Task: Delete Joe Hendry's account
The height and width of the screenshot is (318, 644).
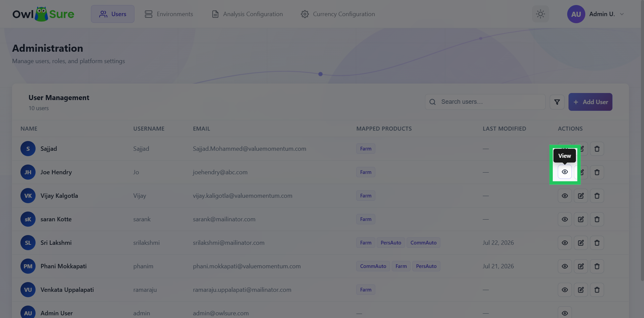Action: 597,172
